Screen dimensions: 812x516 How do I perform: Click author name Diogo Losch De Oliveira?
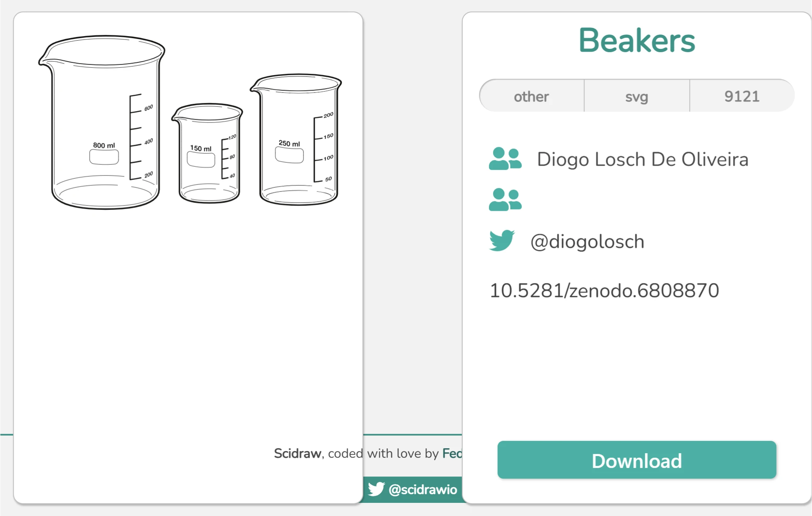(642, 159)
